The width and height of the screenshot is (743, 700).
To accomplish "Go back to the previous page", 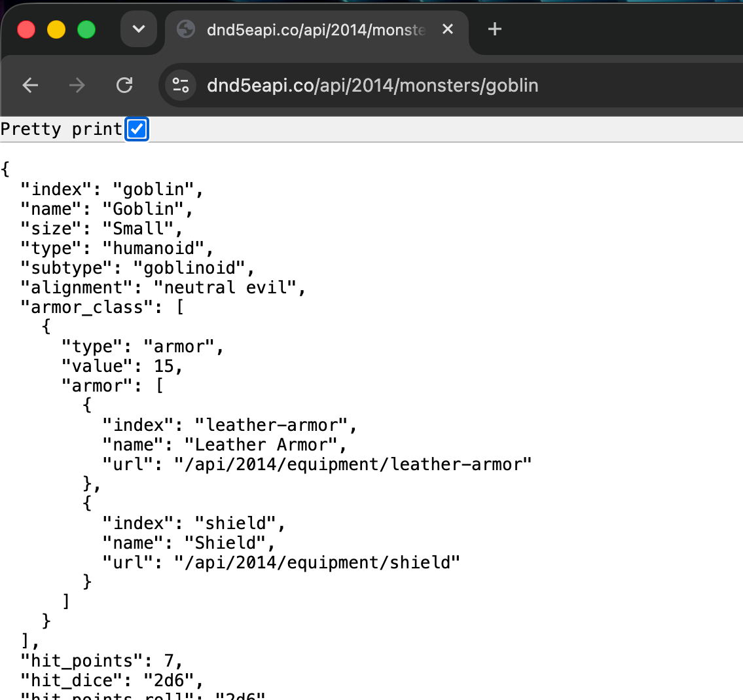I will [x=30, y=86].
